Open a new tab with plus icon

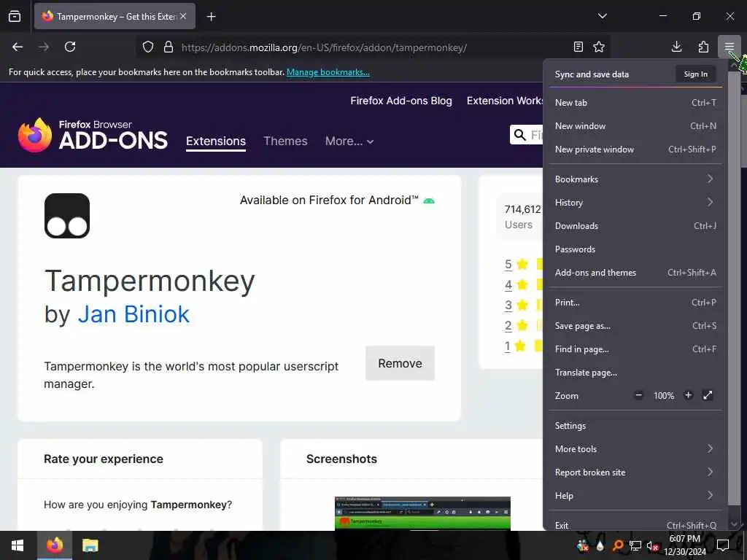pos(211,17)
